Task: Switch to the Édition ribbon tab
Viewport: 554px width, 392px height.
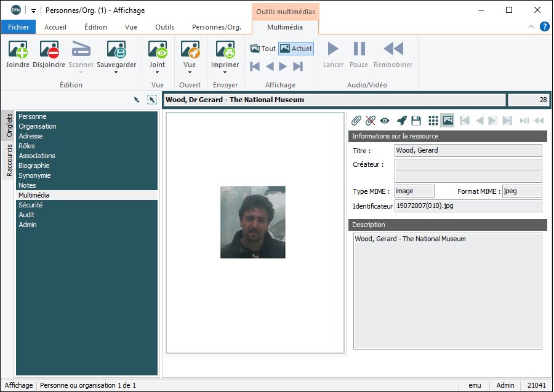Action: 95,27
